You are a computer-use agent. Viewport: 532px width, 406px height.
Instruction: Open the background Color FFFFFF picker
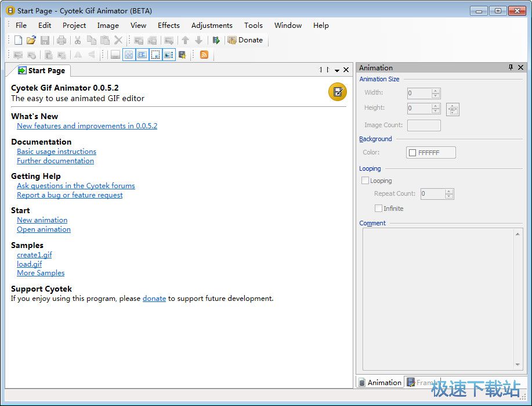(x=430, y=153)
